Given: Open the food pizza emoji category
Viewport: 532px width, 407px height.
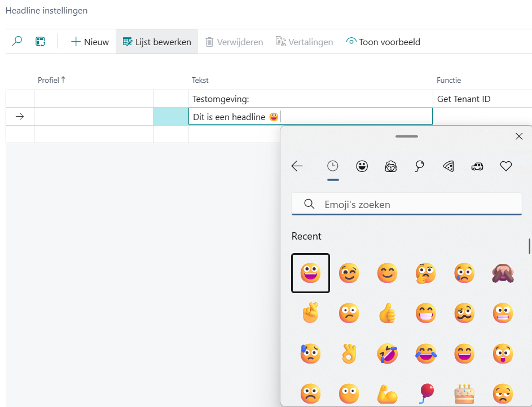Looking at the screenshot, I should click(448, 166).
